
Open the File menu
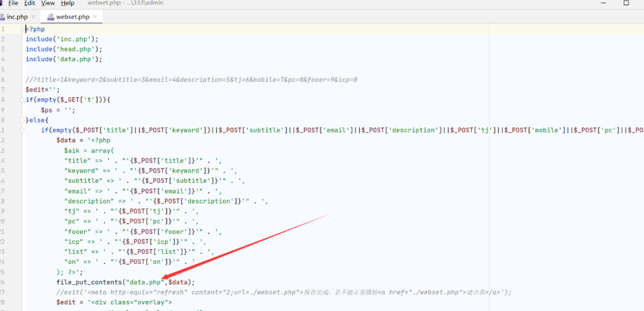(13, 4)
